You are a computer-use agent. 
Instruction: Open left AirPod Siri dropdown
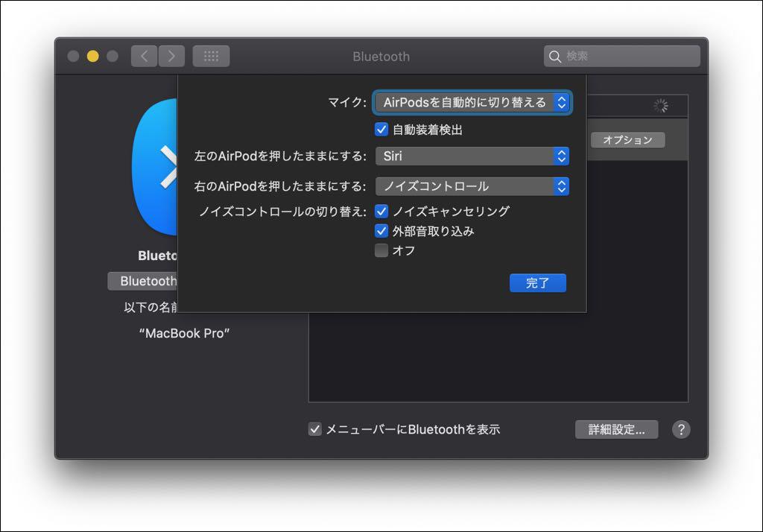click(x=472, y=156)
